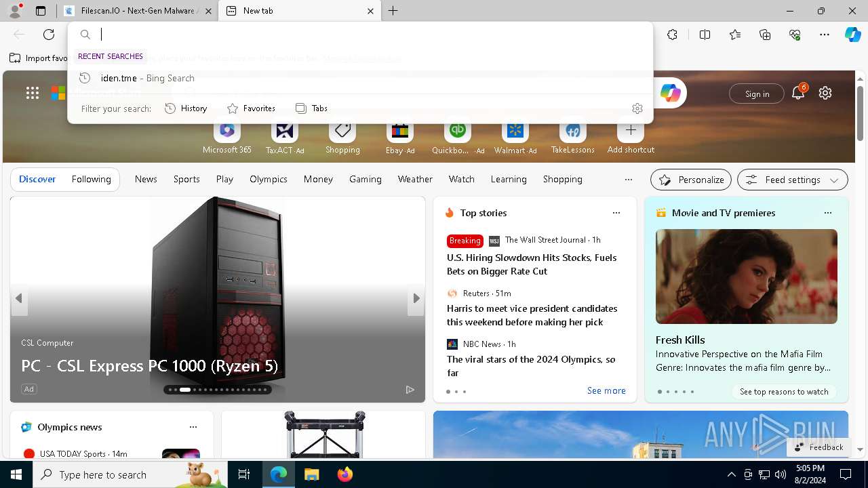Open Edge Settings and more menu
868x488 pixels.
[x=825, y=35]
